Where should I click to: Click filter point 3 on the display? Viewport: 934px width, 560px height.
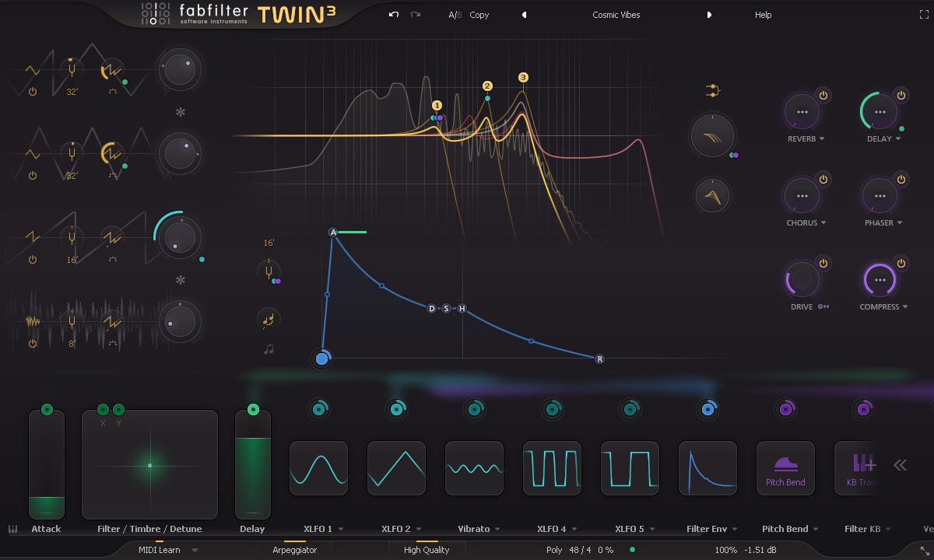coord(523,77)
